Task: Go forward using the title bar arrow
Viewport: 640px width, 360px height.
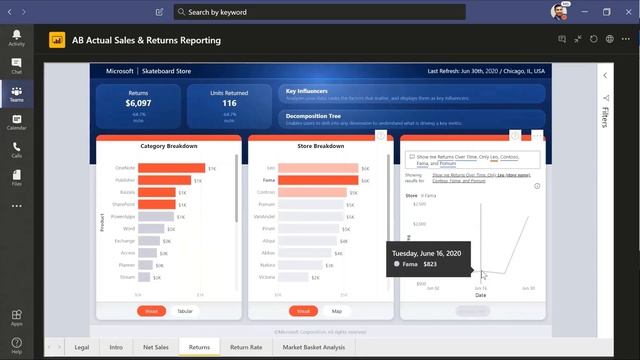Action: [24, 12]
